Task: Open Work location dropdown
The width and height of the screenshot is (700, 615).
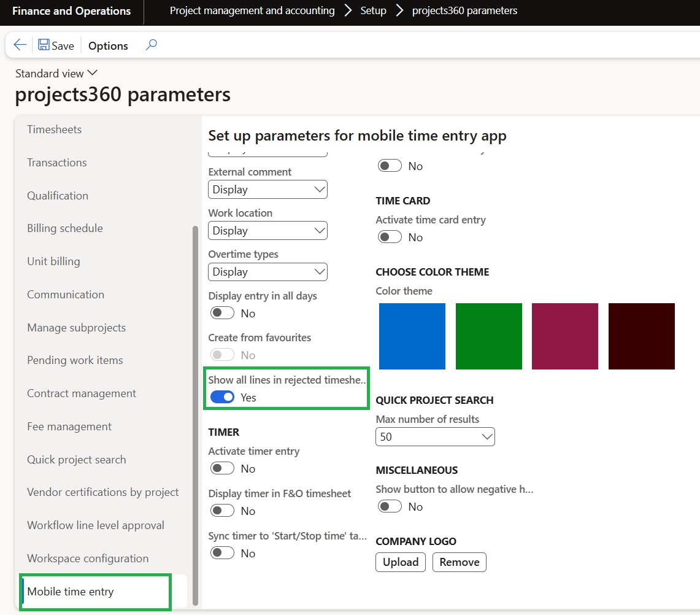Action: tap(267, 231)
